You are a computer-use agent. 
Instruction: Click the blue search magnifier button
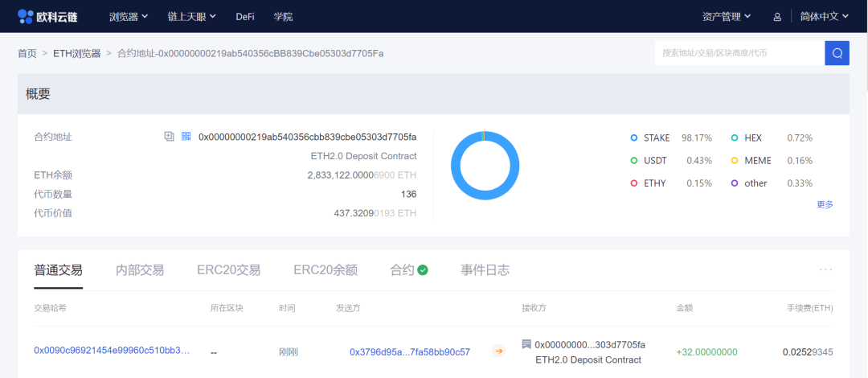pos(837,53)
